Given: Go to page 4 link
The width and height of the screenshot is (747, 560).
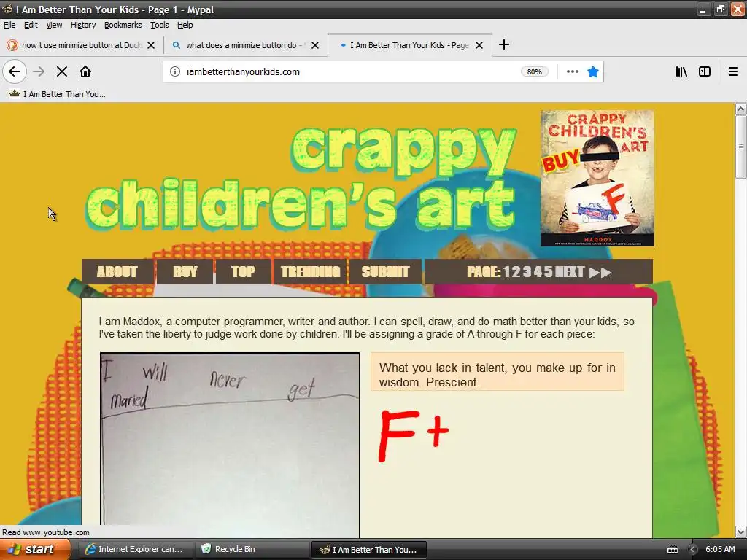Looking at the screenshot, I should [x=538, y=272].
